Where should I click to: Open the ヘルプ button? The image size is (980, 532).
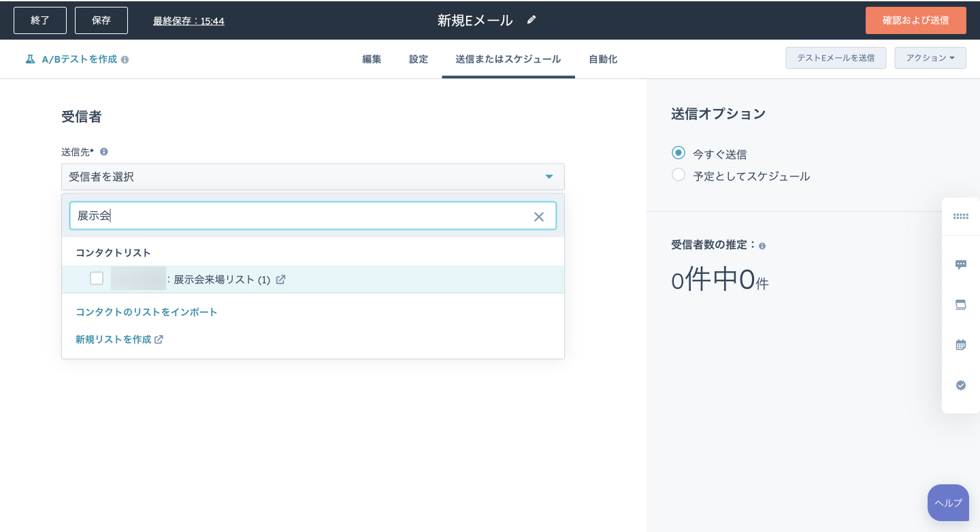[948, 503]
